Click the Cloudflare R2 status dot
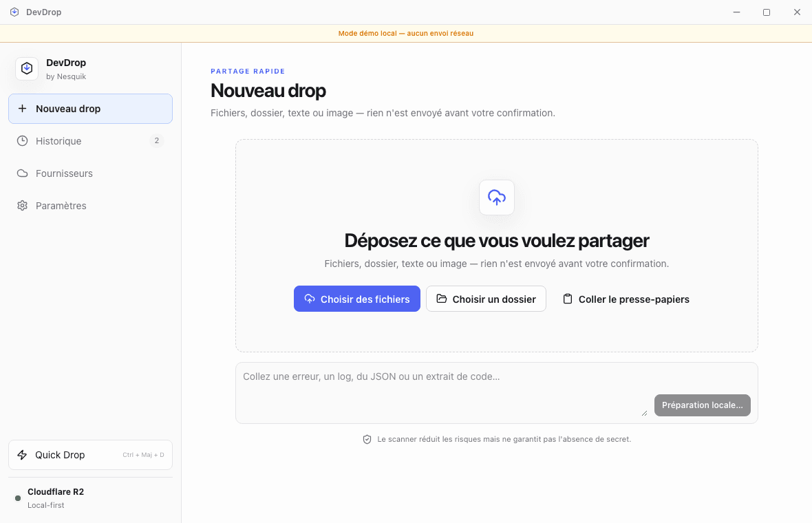 [x=18, y=498]
